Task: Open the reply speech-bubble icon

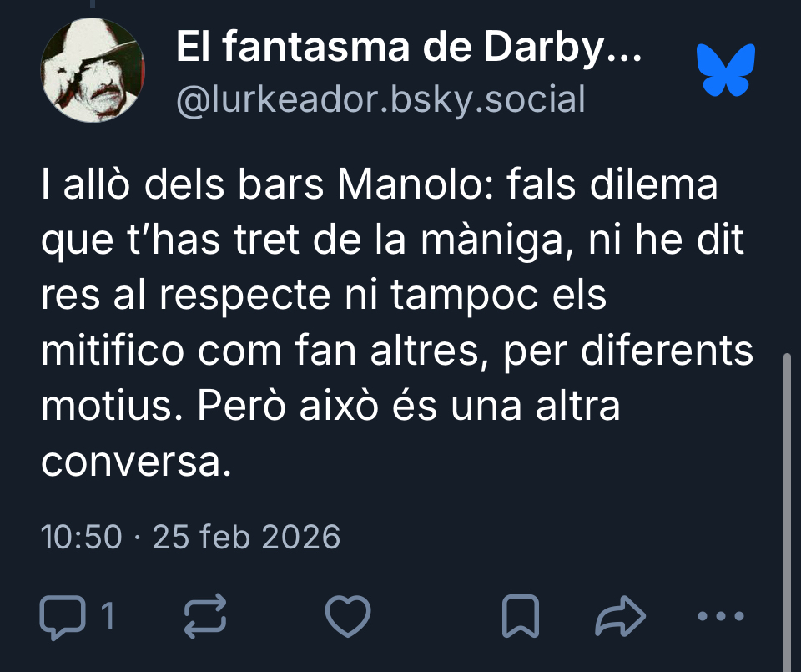Action: tap(63, 616)
